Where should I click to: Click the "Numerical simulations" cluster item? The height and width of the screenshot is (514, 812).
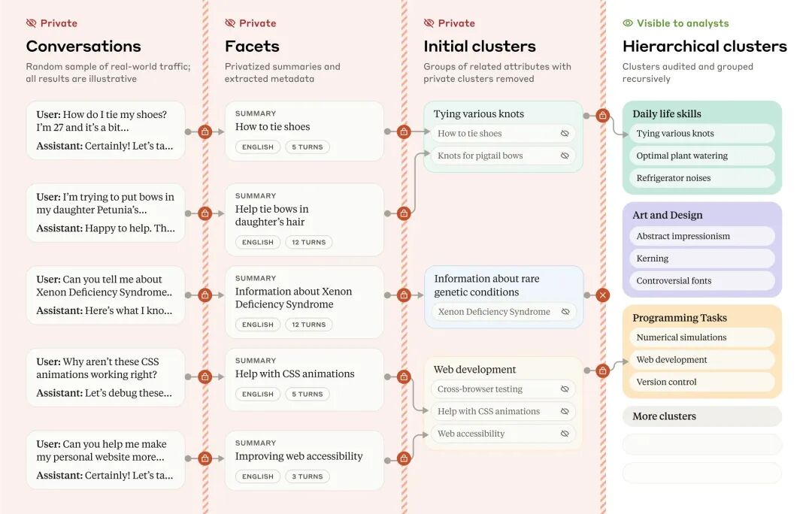coord(681,337)
